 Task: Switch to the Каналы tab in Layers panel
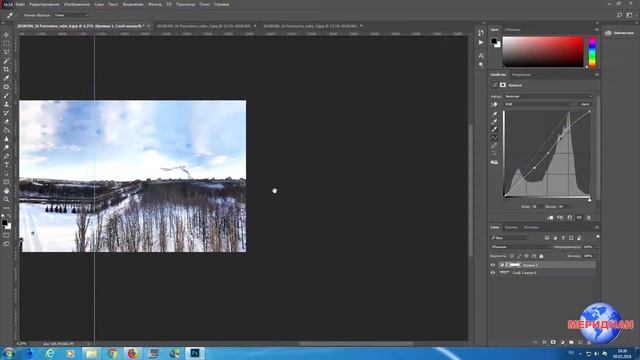pyautogui.click(x=511, y=227)
